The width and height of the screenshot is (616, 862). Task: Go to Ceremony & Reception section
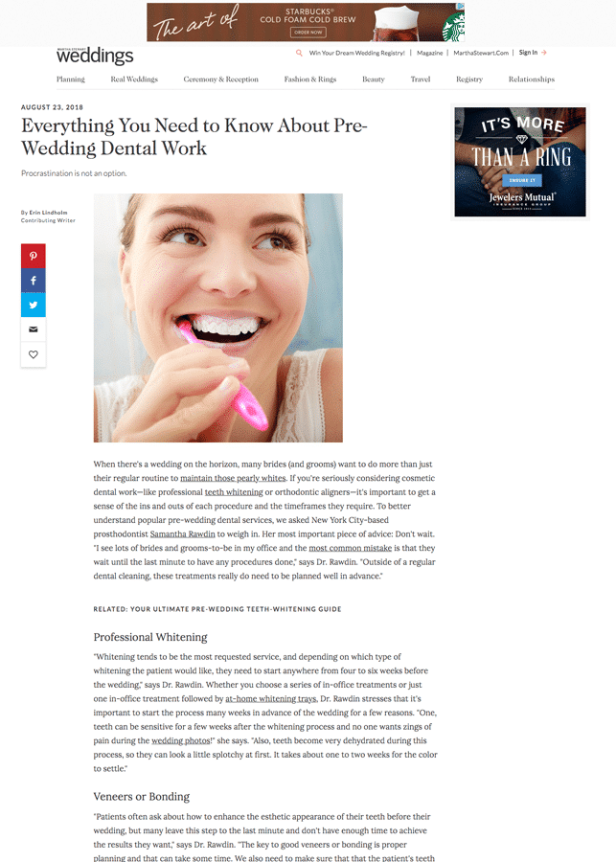220,79
